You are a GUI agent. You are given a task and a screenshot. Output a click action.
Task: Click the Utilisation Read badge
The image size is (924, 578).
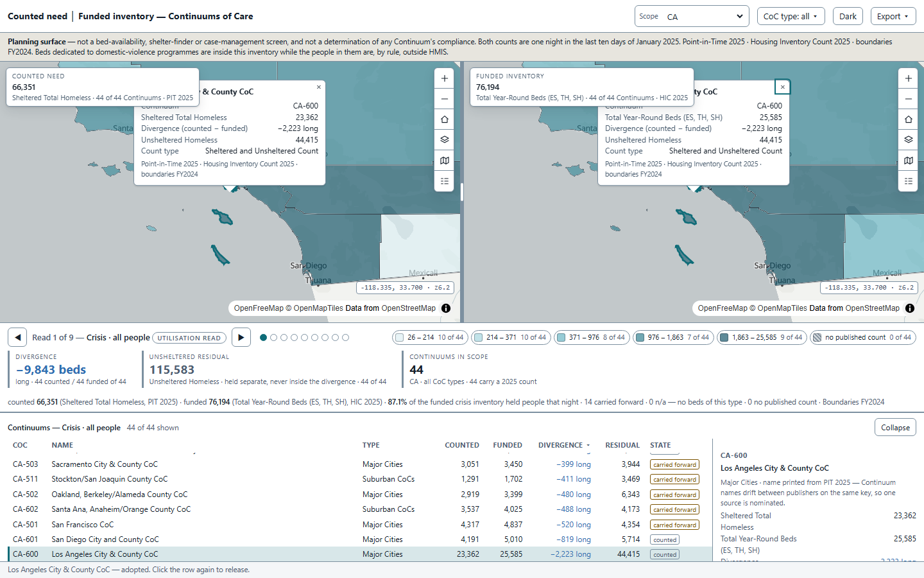[189, 338]
